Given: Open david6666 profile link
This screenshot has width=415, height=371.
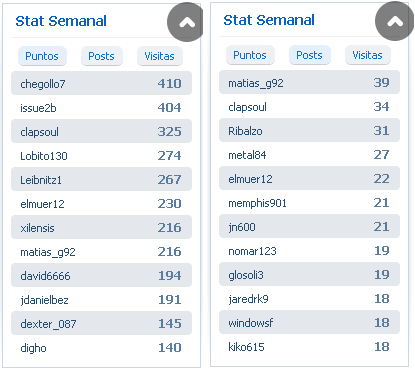Looking at the screenshot, I should 45,276.
